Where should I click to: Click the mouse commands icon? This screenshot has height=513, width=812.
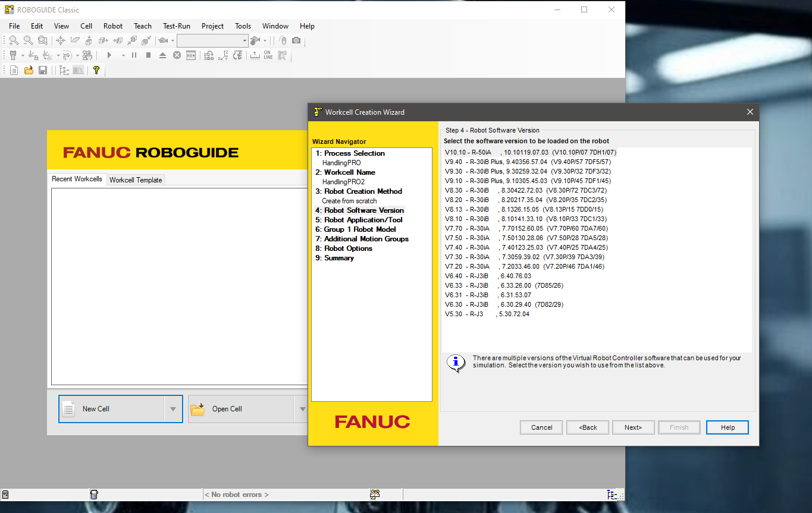(x=283, y=40)
